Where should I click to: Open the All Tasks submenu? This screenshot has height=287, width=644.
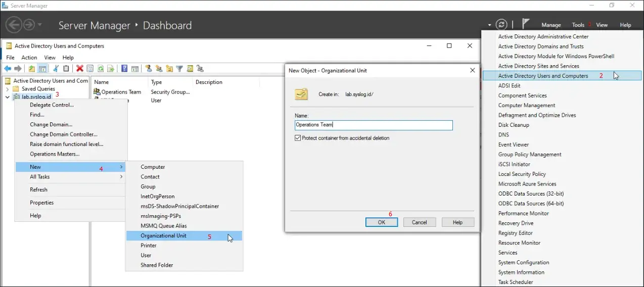pos(71,177)
